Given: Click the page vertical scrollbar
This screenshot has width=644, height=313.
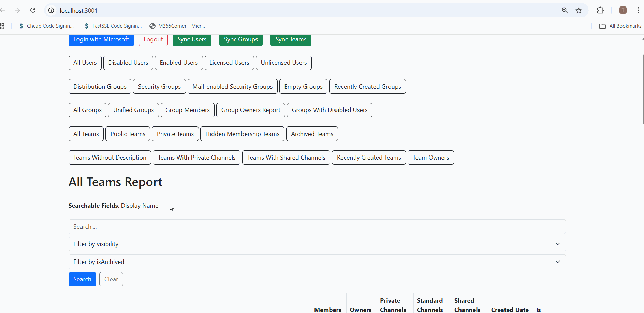Looking at the screenshot, I should pos(643,89).
